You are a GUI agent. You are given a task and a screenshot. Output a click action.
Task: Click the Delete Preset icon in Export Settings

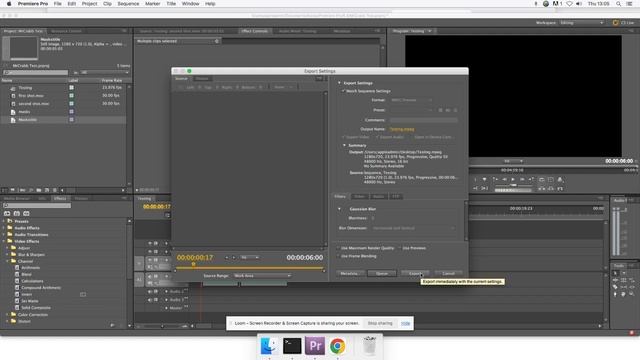pos(456,110)
